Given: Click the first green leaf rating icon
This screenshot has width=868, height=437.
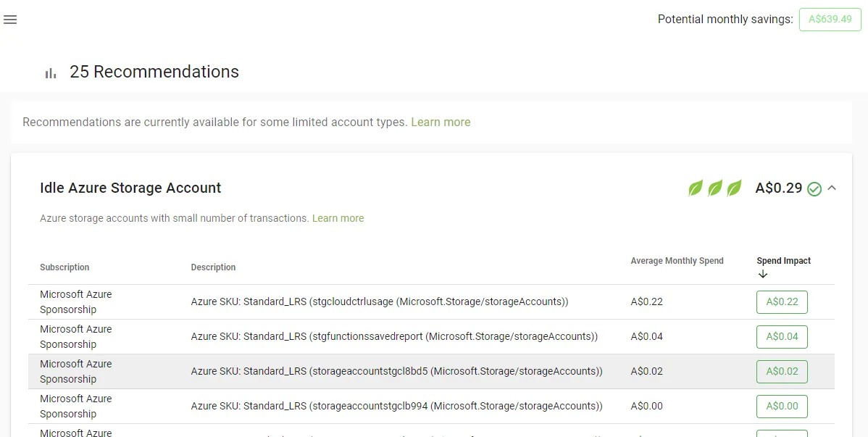Looking at the screenshot, I should click(x=696, y=188).
